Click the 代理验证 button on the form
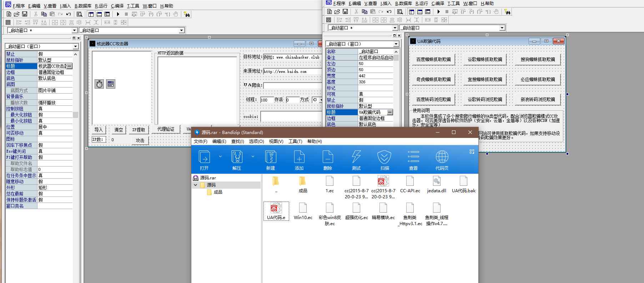 click(x=166, y=129)
